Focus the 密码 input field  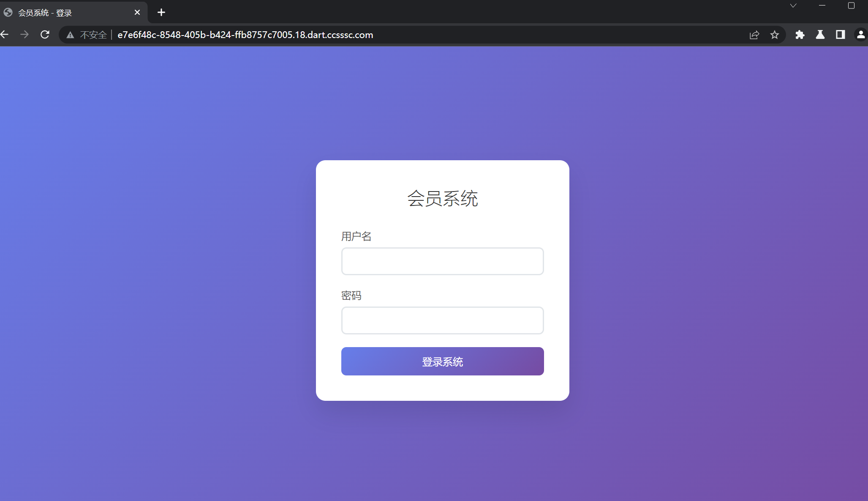(x=442, y=320)
